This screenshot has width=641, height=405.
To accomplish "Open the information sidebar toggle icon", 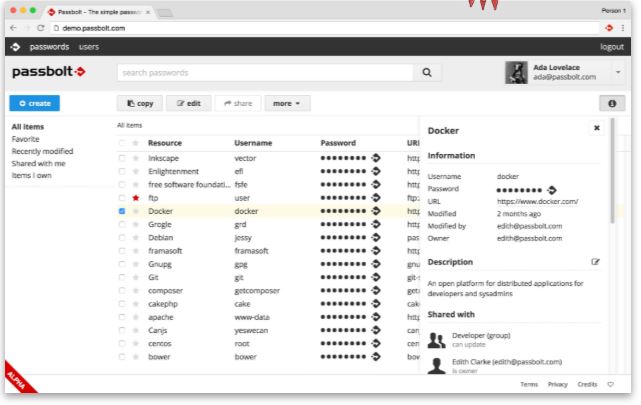I will (x=612, y=103).
